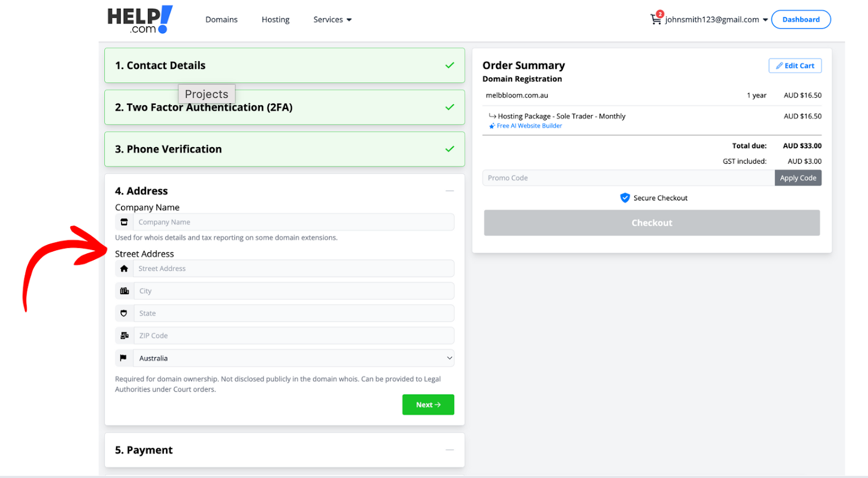
Task: Open the Domains menu item
Action: (x=221, y=20)
